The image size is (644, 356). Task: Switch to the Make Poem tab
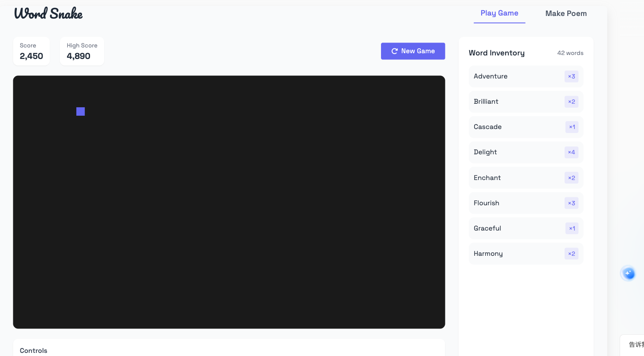pyautogui.click(x=565, y=13)
